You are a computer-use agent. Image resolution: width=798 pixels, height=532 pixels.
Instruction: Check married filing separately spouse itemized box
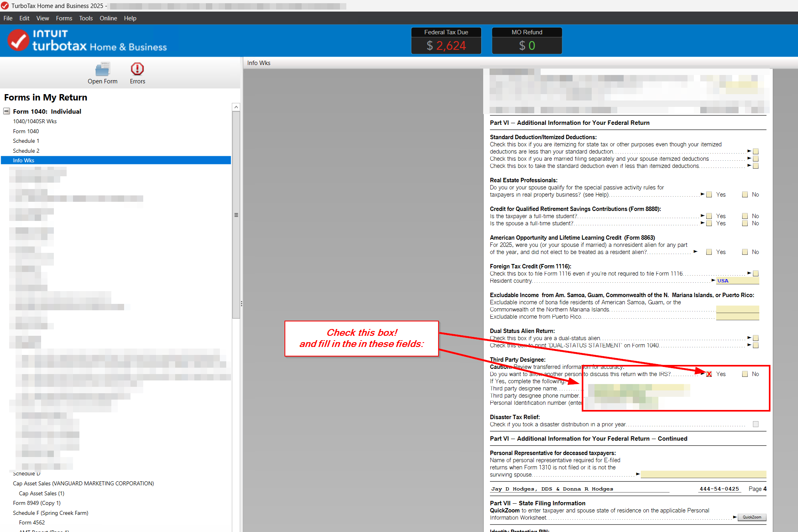coord(755,159)
